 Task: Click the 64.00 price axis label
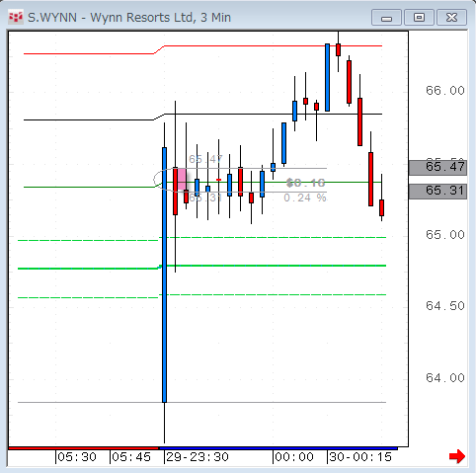(x=445, y=378)
